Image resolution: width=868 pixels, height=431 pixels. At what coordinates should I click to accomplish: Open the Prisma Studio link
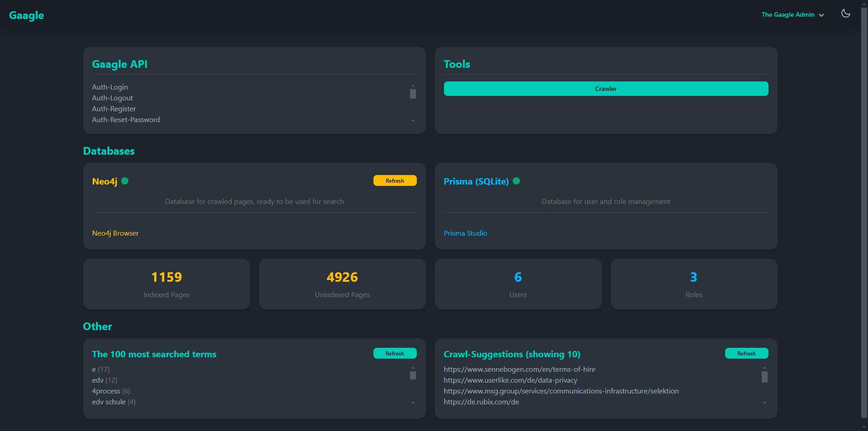pos(465,233)
